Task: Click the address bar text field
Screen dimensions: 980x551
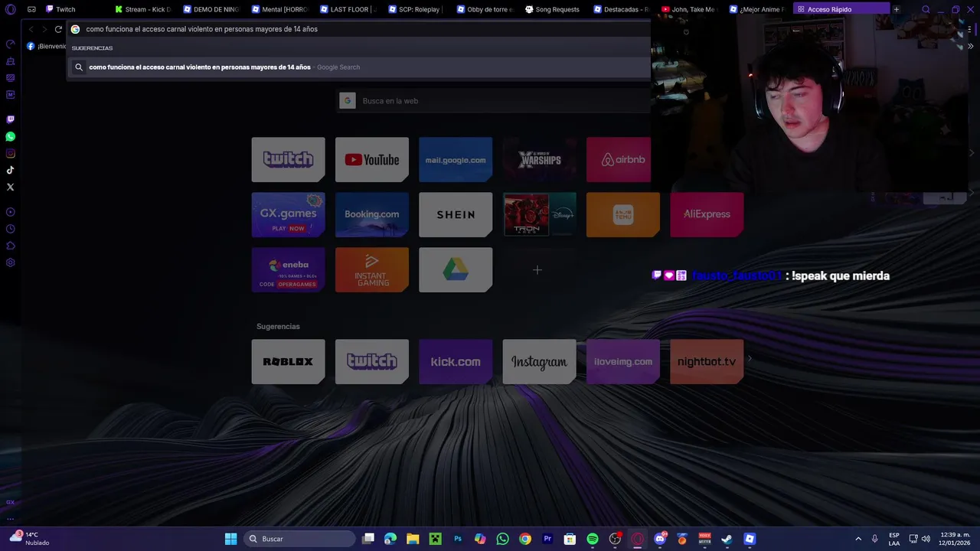Action: 360,29
